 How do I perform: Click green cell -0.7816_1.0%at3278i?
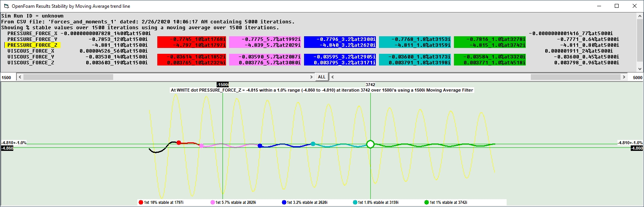click(490, 39)
